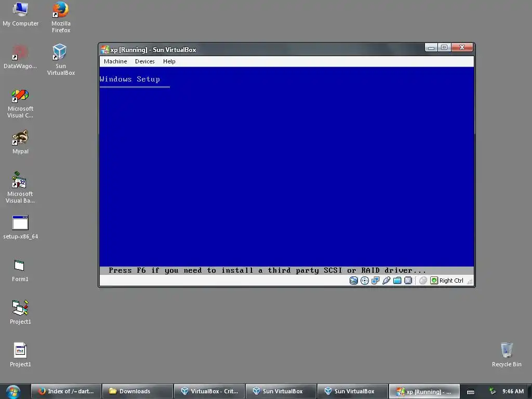
Task: Click the hard disk activity indicator icon
Action: click(353, 281)
